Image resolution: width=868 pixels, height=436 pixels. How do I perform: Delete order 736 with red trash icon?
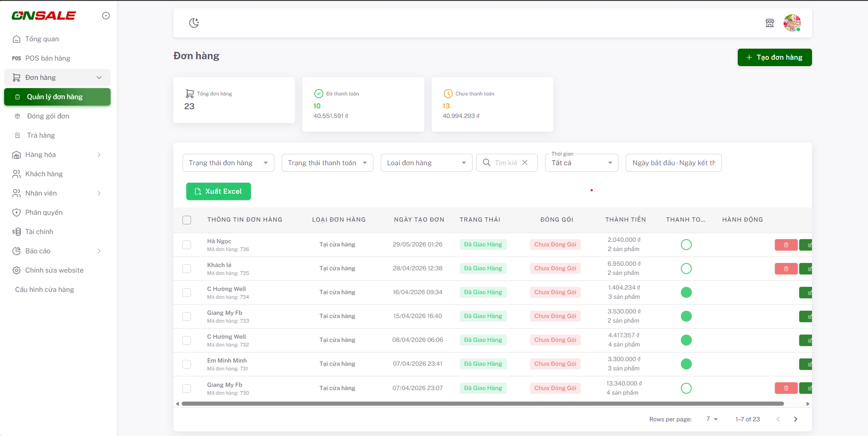[x=786, y=245]
